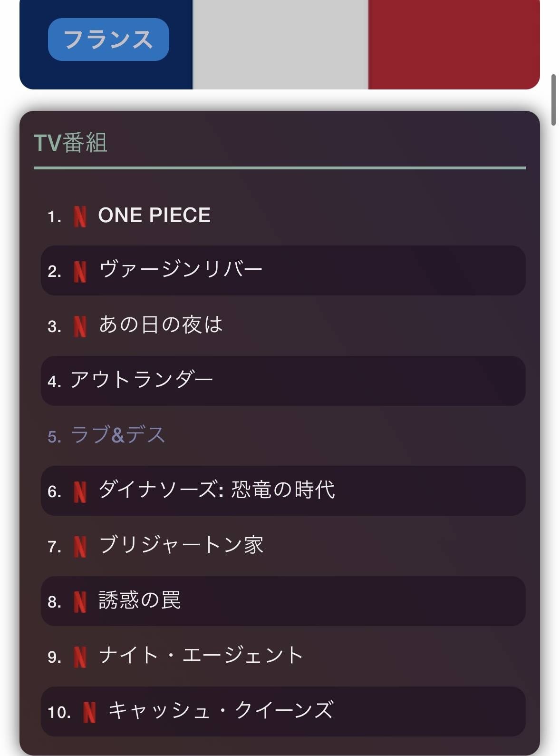Click the Netflix icon beside ブリジャートン家

click(x=80, y=546)
